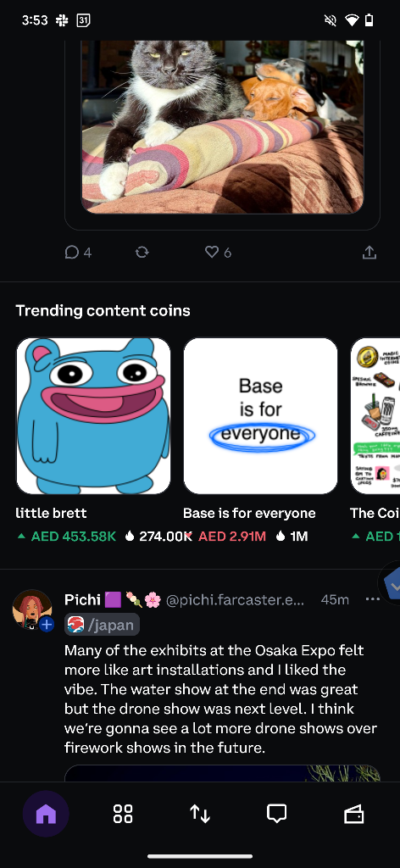Open the messages chat tab
Viewport: 400px width, 868px height.
(276, 814)
